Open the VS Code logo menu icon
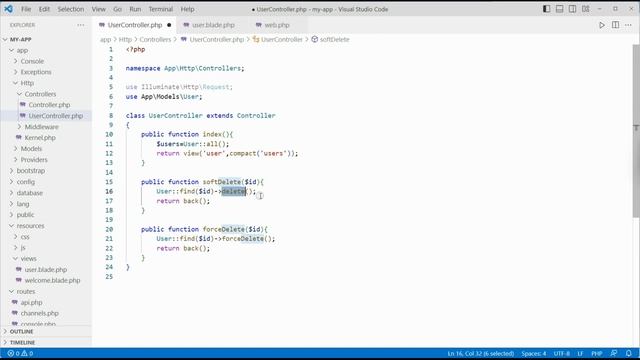 click(x=9, y=9)
